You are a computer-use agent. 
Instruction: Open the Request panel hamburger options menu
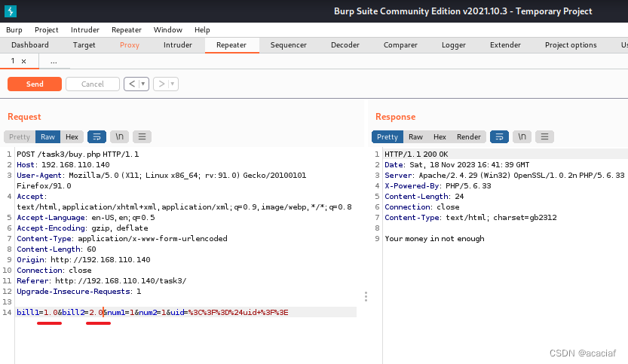coord(142,137)
